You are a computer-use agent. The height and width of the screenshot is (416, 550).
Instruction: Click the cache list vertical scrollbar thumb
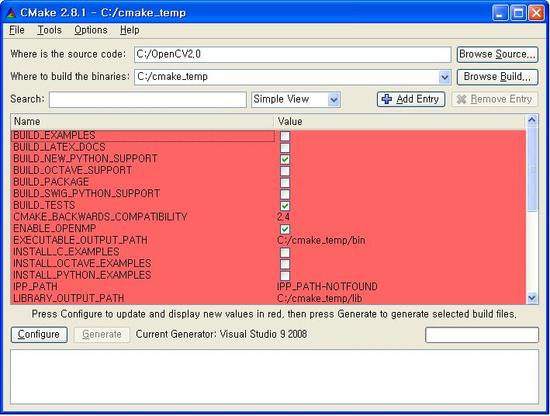tap(532, 169)
